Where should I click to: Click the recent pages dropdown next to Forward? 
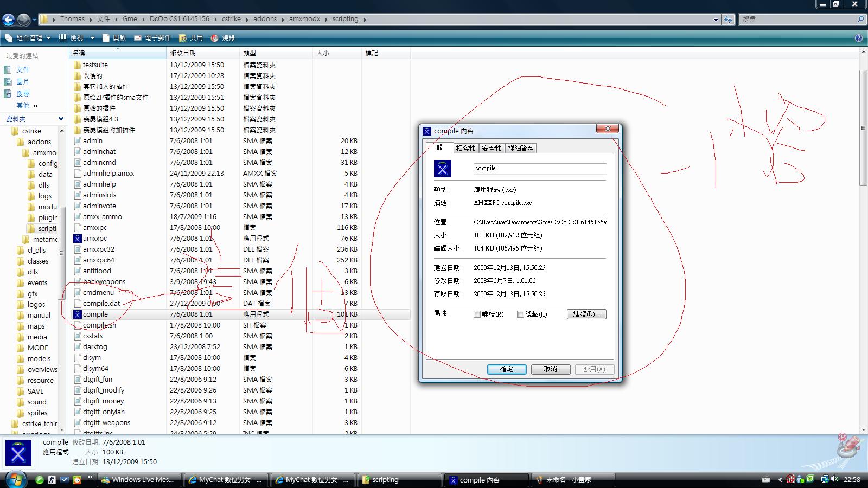click(x=34, y=20)
